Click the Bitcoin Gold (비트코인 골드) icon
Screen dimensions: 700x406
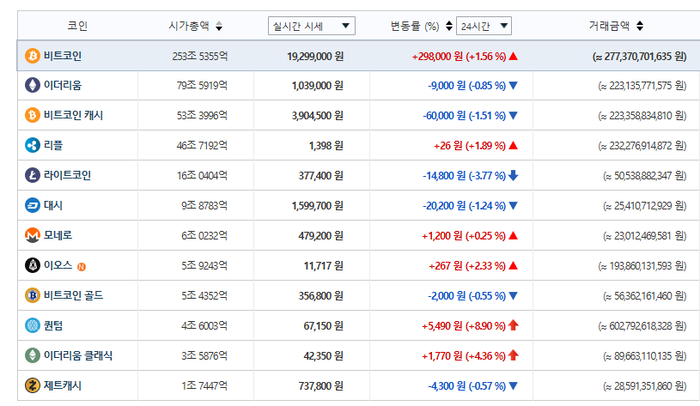pyautogui.click(x=32, y=295)
